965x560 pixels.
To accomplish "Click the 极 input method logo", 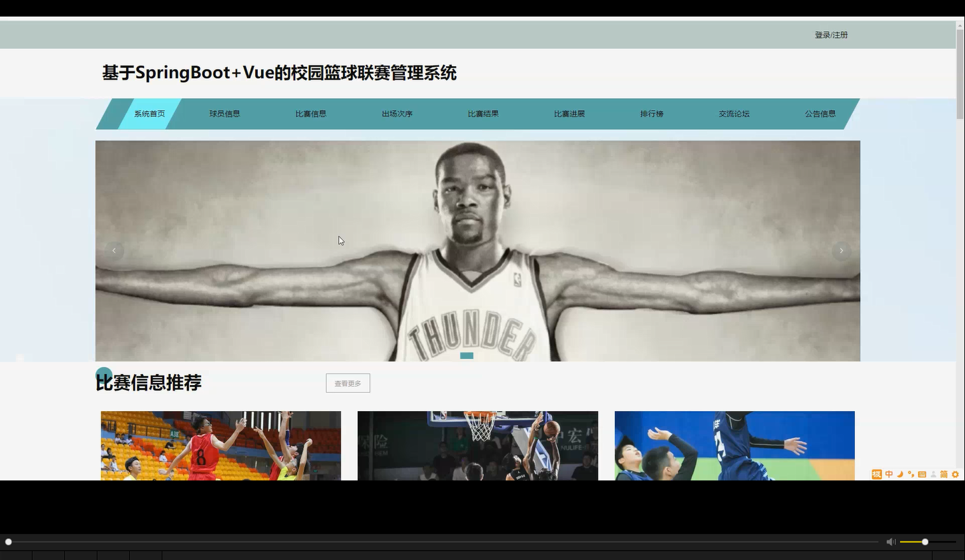I will [877, 474].
